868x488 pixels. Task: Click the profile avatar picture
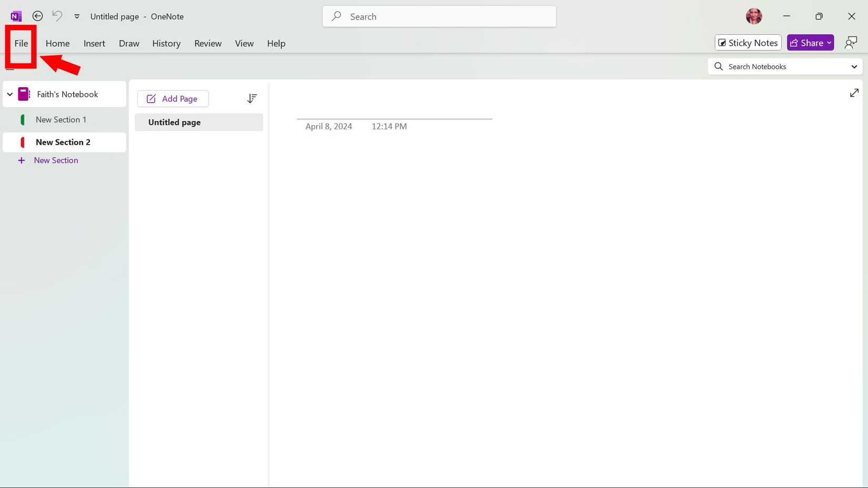coord(754,16)
